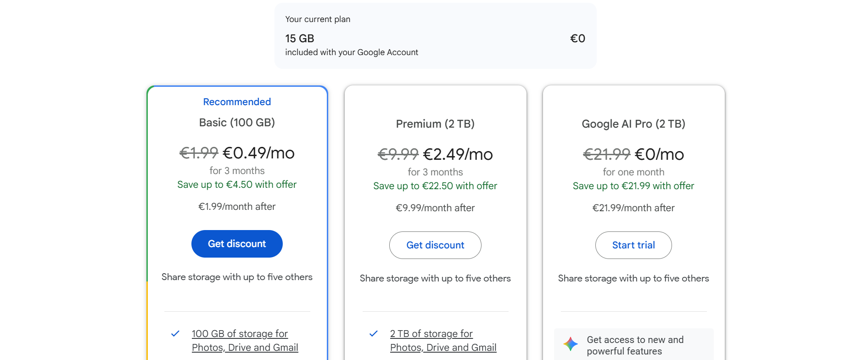This screenshot has width=868, height=360.
Task: Click Save up to €4.50 with offer
Action: coord(237,185)
